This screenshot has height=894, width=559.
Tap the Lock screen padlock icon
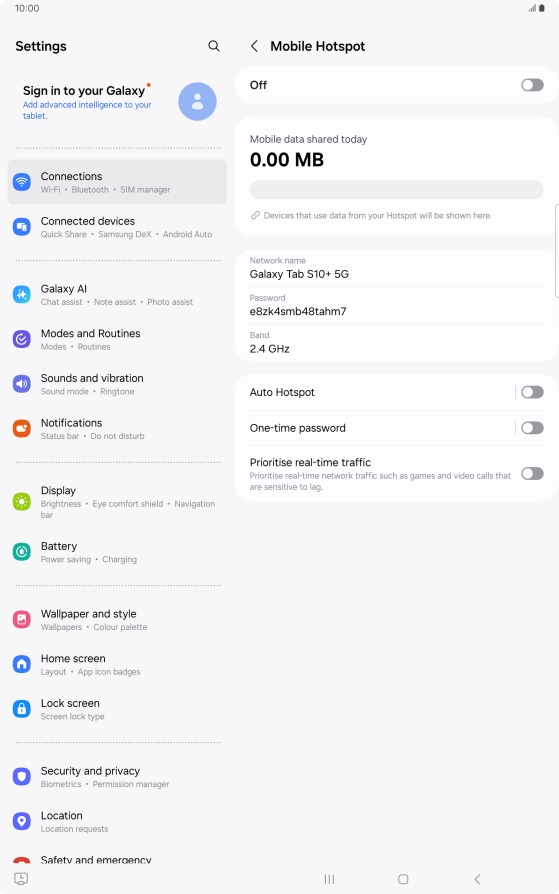(x=22, y=709)
